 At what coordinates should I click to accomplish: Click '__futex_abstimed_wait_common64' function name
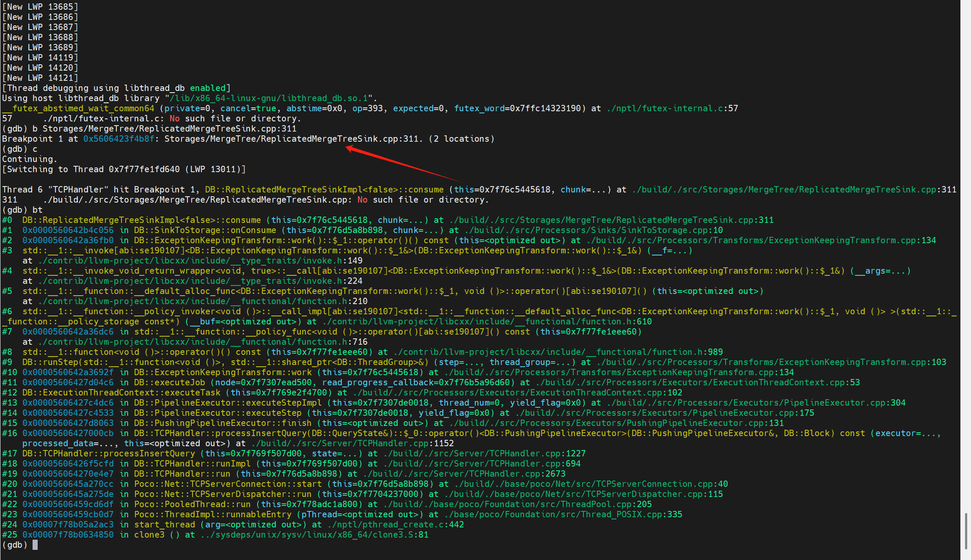point(78,108)
